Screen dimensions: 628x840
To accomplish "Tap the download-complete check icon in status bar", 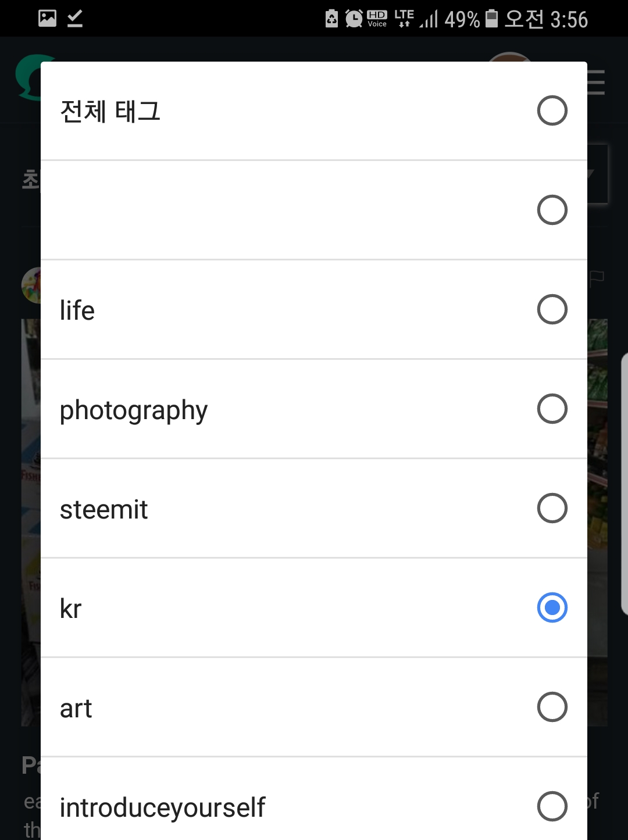I will point(75,18).
